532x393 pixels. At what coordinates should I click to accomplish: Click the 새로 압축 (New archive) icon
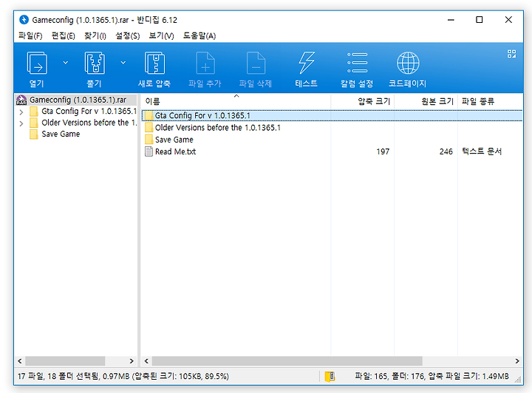tap(154, 63)
